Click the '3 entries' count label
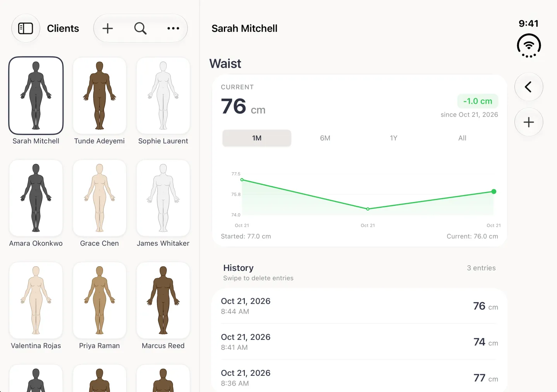The width and height of the screenshot is (557, 392). click(x=481, y=268)
